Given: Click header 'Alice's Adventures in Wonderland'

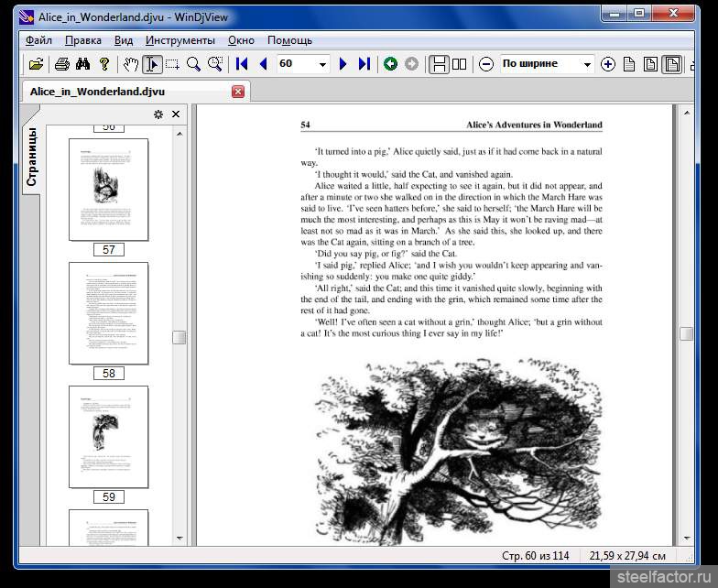Looking at the screenshot, I should [x=534, y=125].
